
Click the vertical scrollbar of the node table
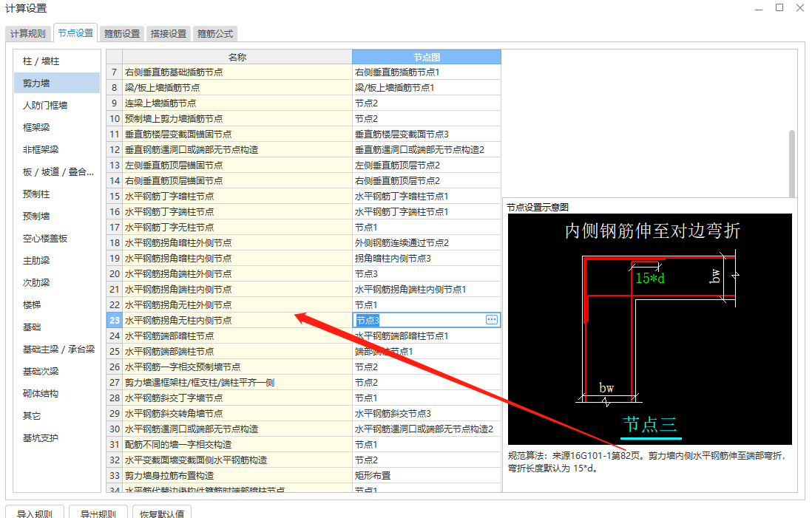(x=792, y=163)
